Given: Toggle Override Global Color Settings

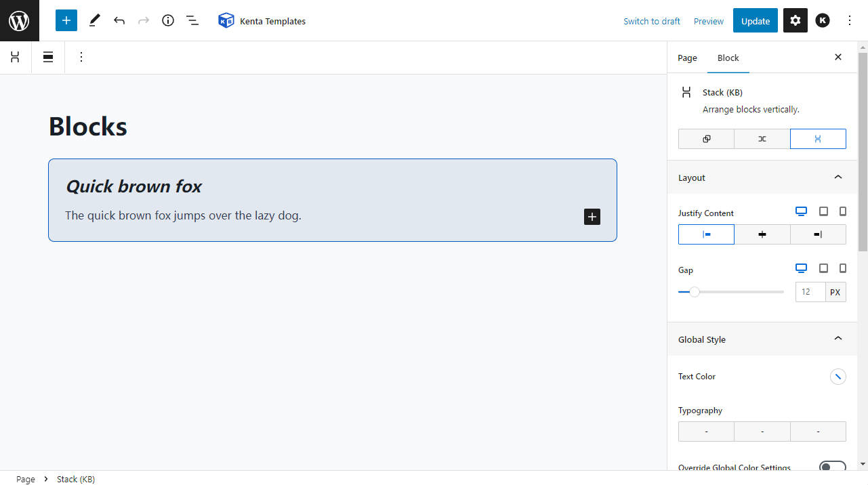Looking at the screenshot, I should click(832, 467).
